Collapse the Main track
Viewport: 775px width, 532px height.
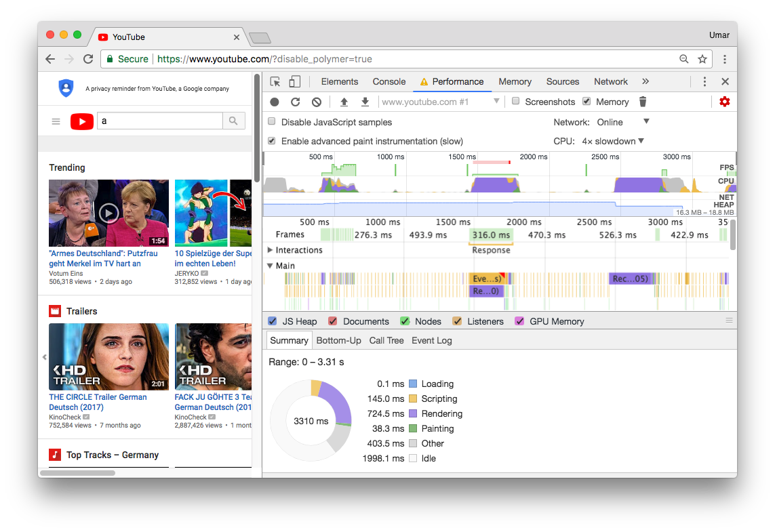(x=270, y=266)
